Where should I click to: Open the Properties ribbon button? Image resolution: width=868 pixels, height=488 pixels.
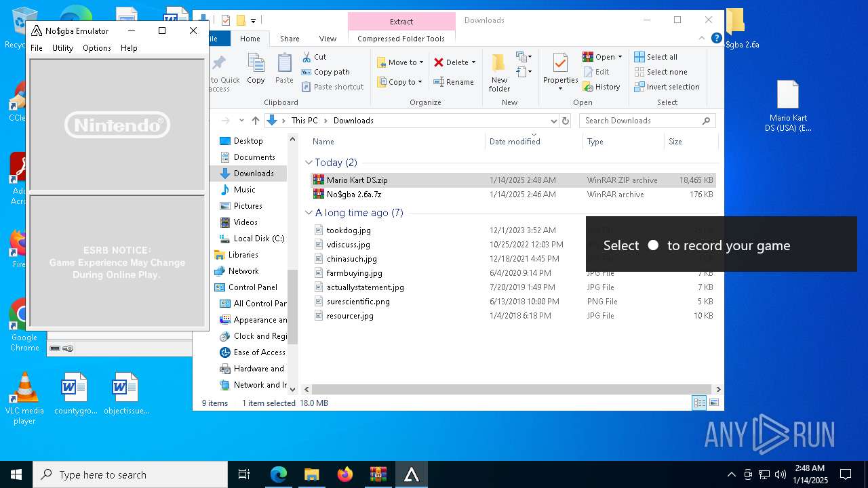pyautogui.click(x=560, y=72)
